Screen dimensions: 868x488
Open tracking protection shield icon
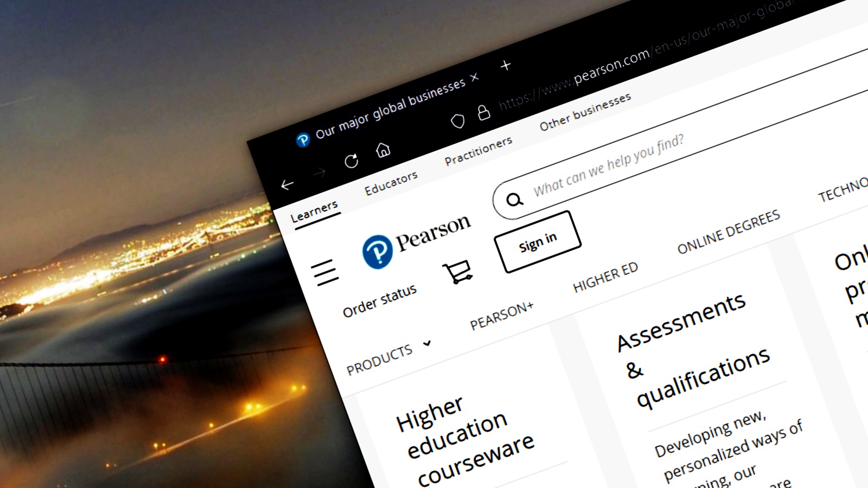pos(458,121)
